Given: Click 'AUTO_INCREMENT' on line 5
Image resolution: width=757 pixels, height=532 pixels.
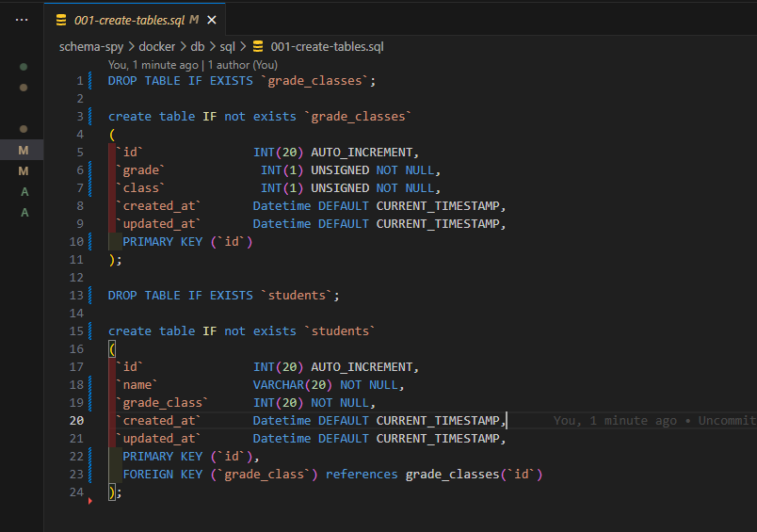Looking at the screenshot, I should (362, 153).
